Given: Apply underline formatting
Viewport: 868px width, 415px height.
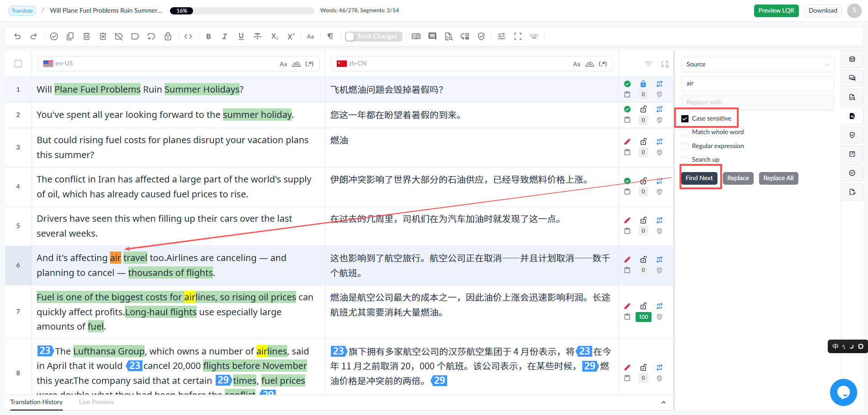Looking at the screenshot, I should pyautogui.click(x=241, y=37).
